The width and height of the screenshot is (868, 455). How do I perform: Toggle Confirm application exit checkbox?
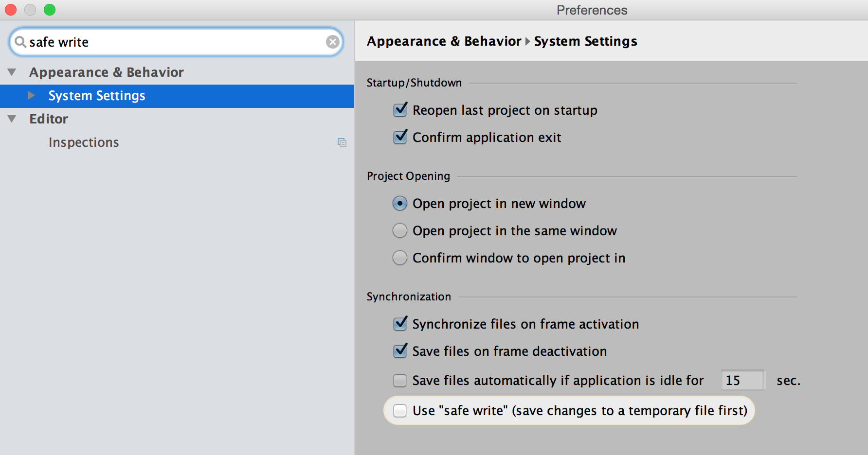tap(400, 138)
